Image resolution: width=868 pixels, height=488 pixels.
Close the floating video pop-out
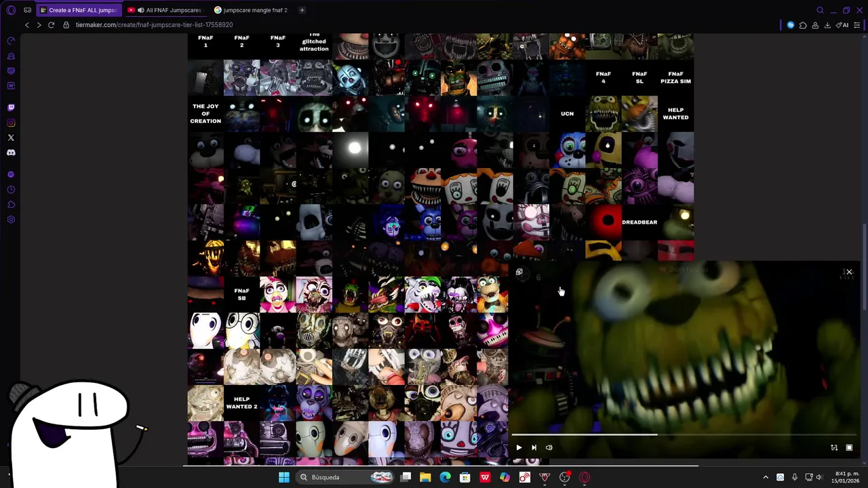[849, 272]
